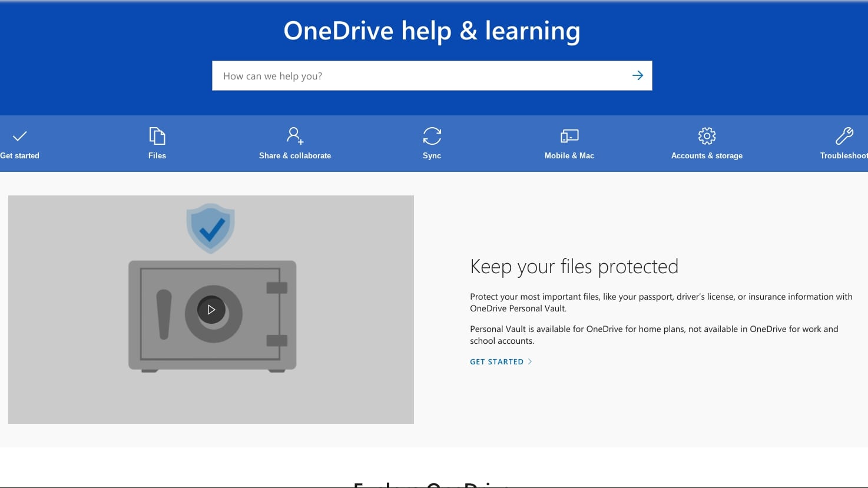Viewport: 868px width, 488px height.
Task: Click the paragraph starting 'Personal Vault is available'
Action: pos(654,335)
